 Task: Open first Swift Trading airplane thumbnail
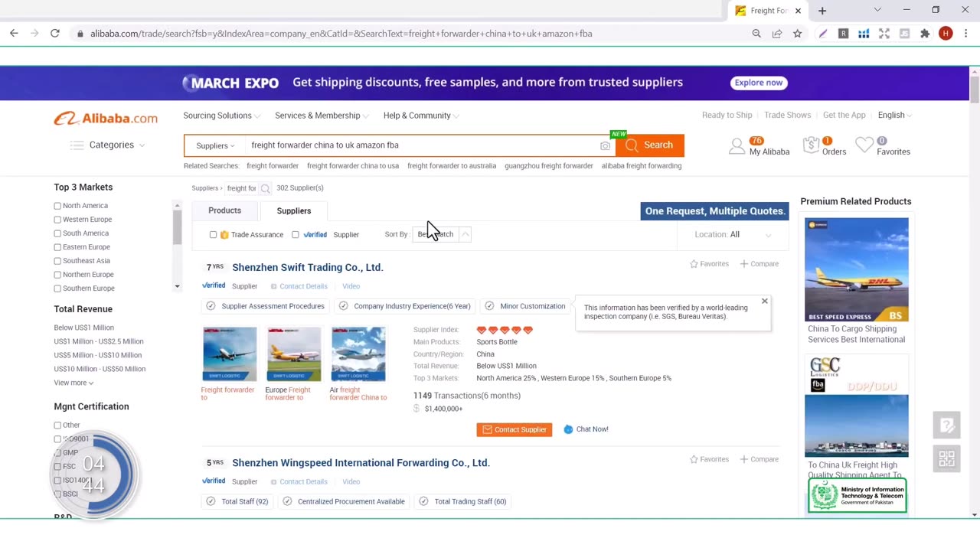pyautogui.click(x=230, y=354)
